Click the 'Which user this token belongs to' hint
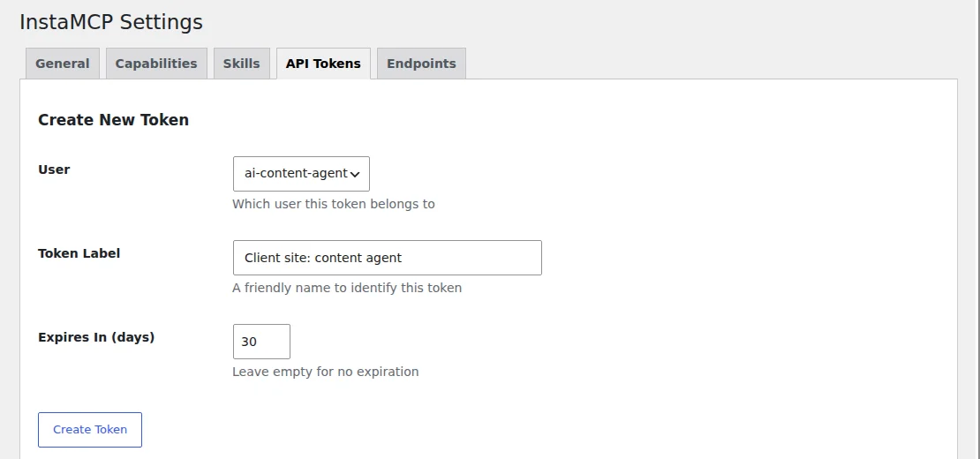 pyautogui.click(x=334, y=204)
